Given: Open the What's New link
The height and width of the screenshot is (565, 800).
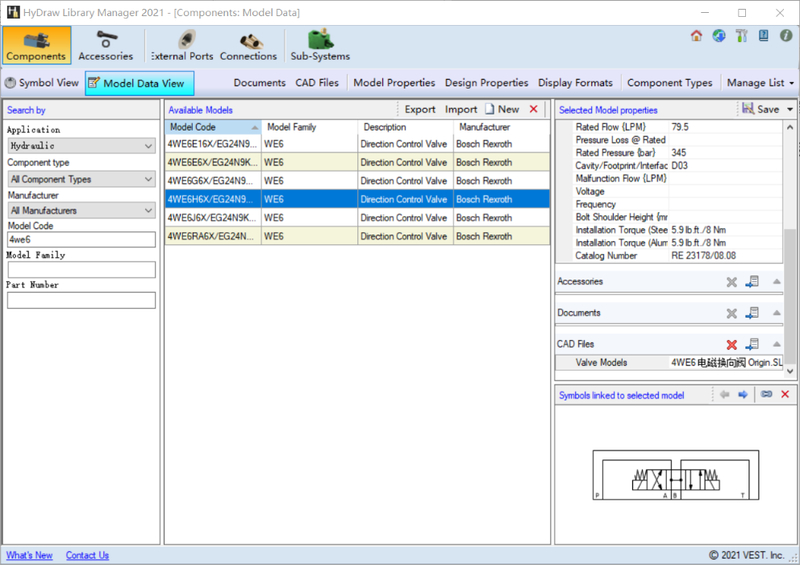Looking at the screenshot, I should (29, 555).
